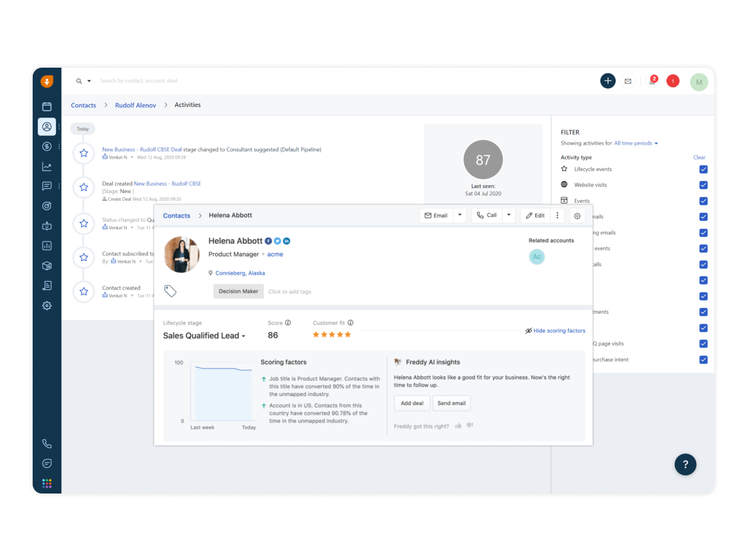Go to the Activities breadcrumb tab

pyautogui.click(x=187, y=104)
